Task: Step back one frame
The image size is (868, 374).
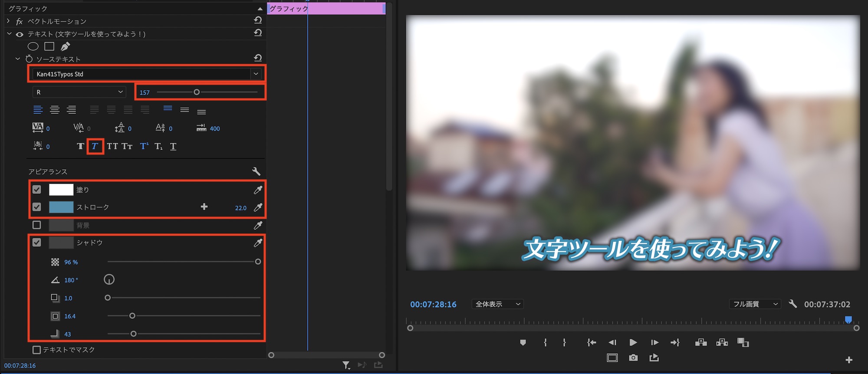Action: (612, 342)
